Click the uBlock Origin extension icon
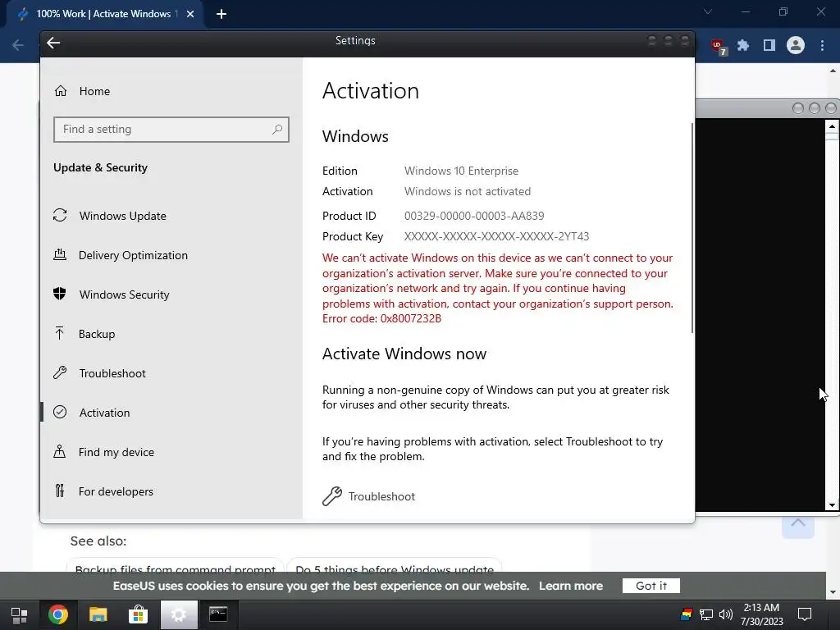The width and height of the screenshot is (840, 630). (x=718, y=47)
